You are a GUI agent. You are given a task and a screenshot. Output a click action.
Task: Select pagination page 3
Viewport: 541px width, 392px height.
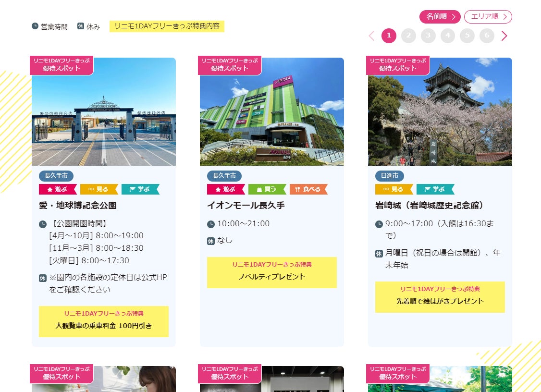[x=428, y=36]
